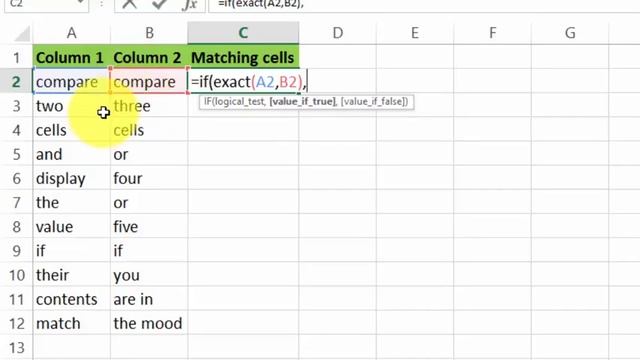Image resolution: width=640 pixels, height=360 pixels.
Task: Click cell B7 containing 'or'
Action: (x=149, y=202)
